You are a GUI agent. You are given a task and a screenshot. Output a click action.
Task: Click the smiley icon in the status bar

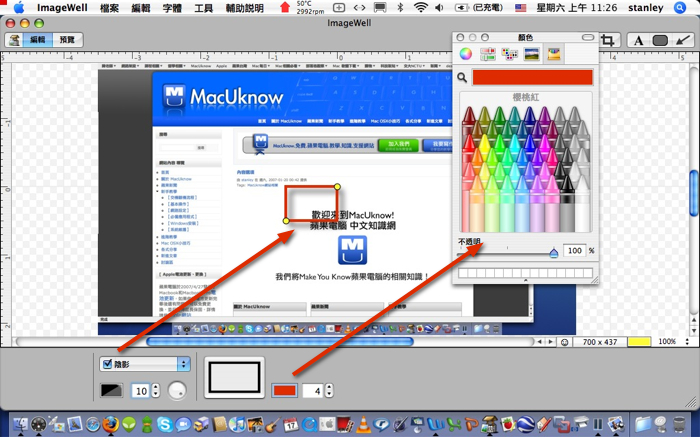[564, 342]
